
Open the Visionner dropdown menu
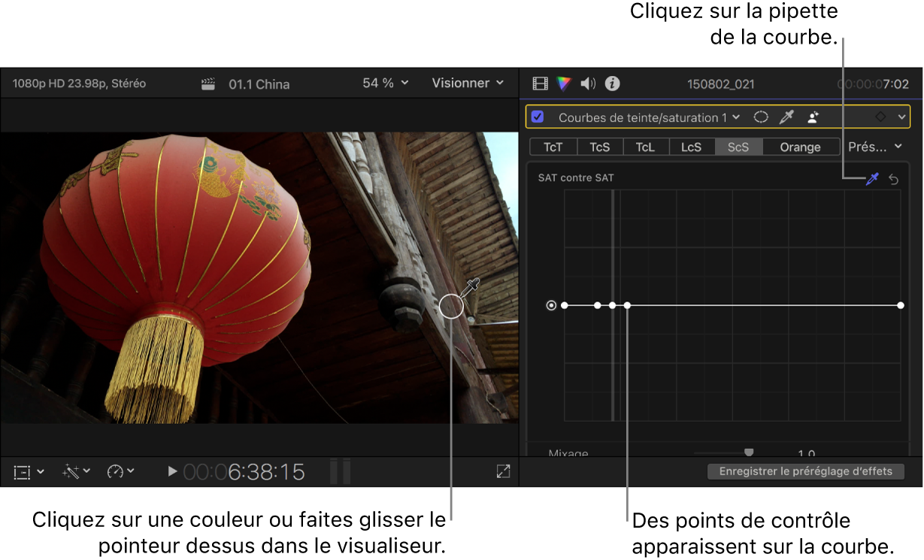coord(468,83)
